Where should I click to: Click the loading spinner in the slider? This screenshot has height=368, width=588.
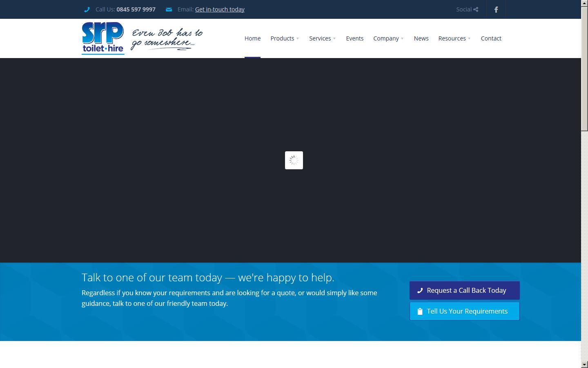tap(294, 160)
